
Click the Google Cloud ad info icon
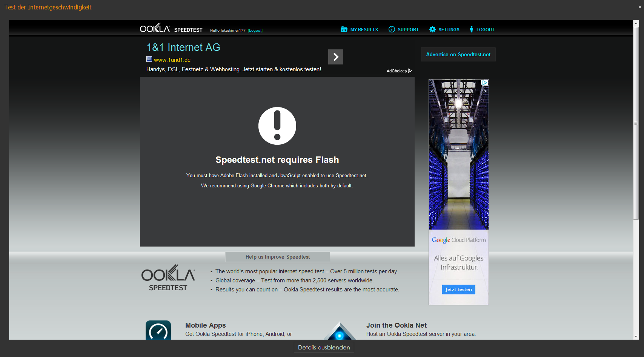(485, 83)
